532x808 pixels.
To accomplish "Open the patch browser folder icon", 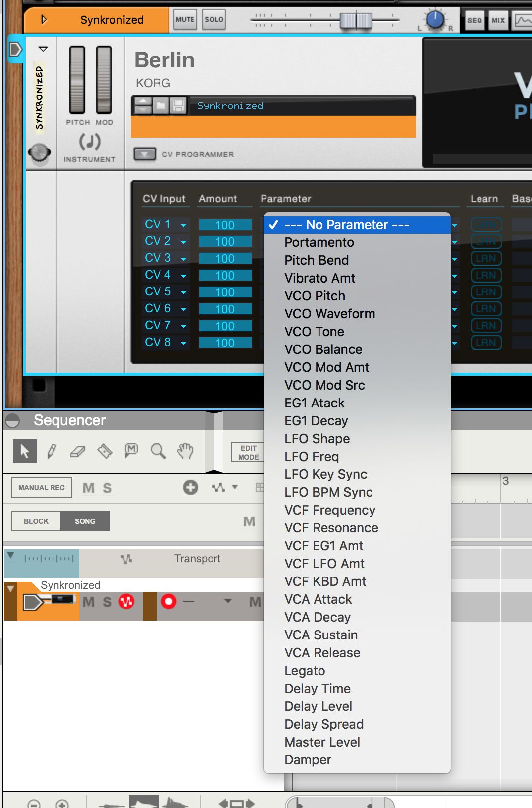I will point(161,106).
